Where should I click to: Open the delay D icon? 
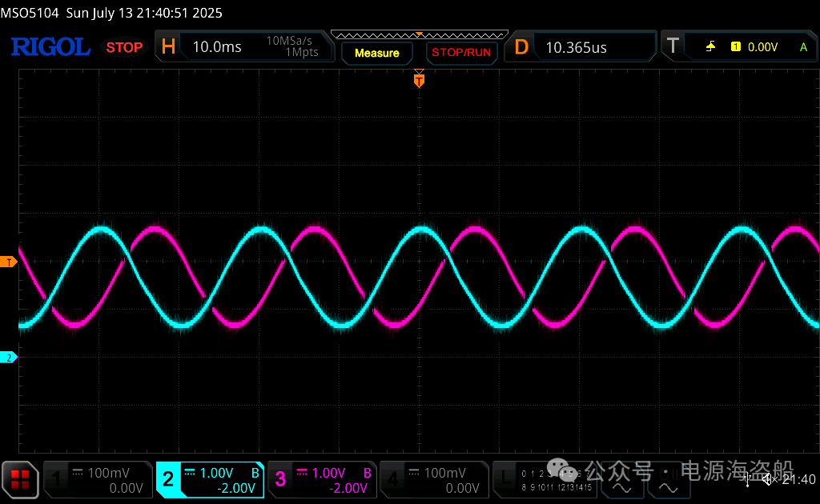(521, 47)
